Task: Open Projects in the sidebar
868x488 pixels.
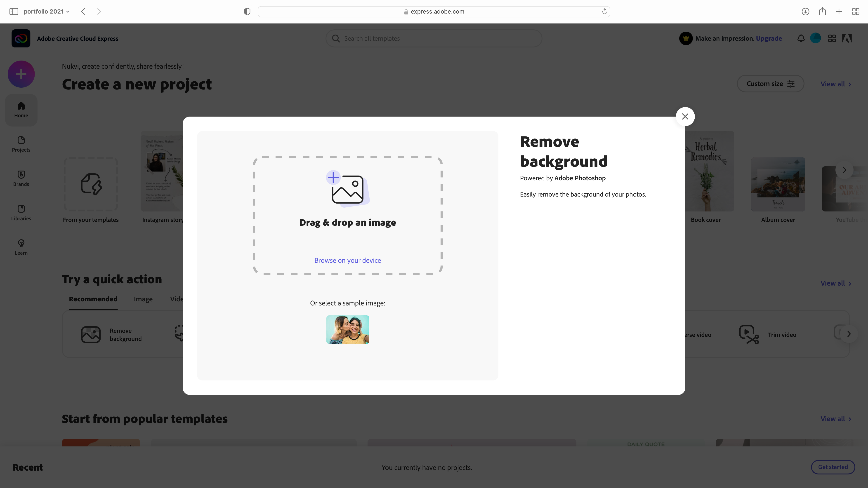Action: [21, 144]
